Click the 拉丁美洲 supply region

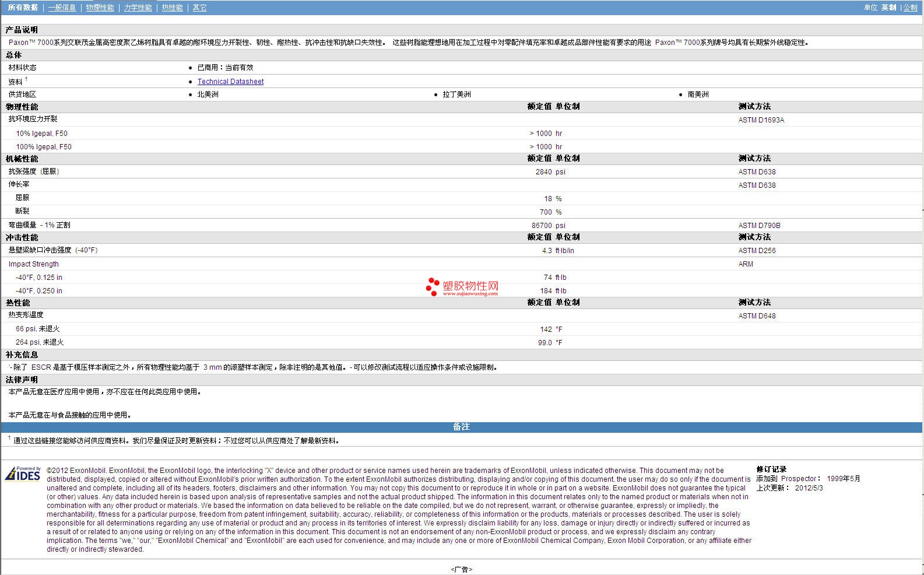[456, 94]
